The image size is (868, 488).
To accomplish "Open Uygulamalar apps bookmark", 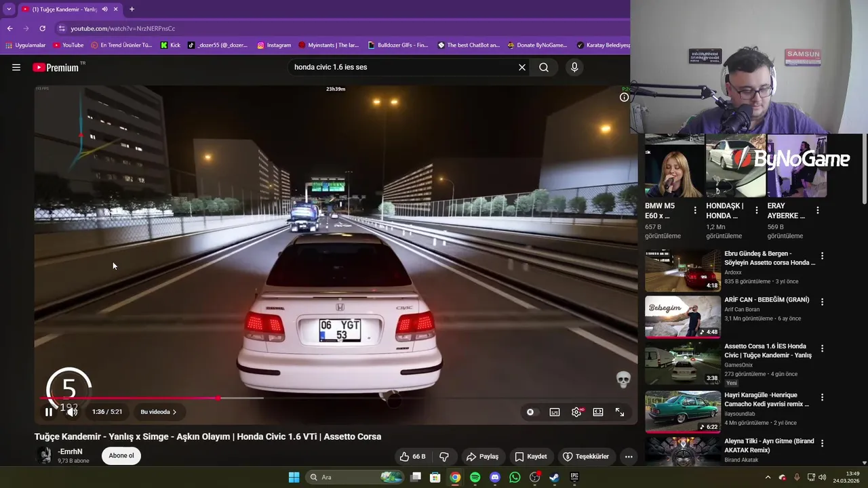I will 26,45.
